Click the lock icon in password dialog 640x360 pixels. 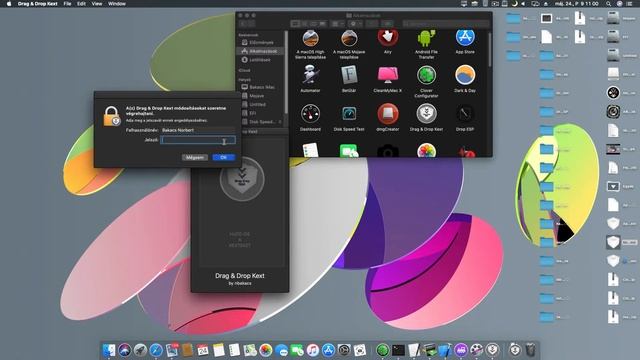pyautogui.click(x=111, y=116)
